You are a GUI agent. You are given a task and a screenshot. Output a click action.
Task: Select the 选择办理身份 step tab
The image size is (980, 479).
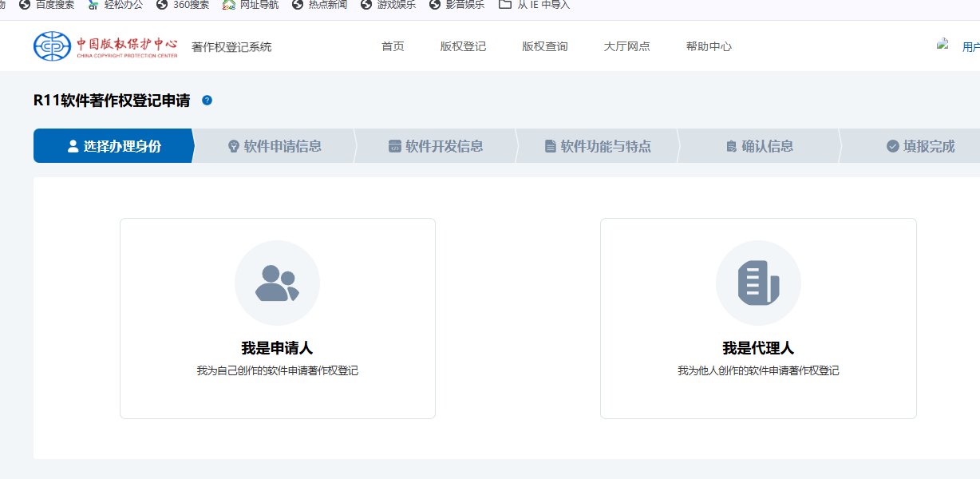click(114, 146)
